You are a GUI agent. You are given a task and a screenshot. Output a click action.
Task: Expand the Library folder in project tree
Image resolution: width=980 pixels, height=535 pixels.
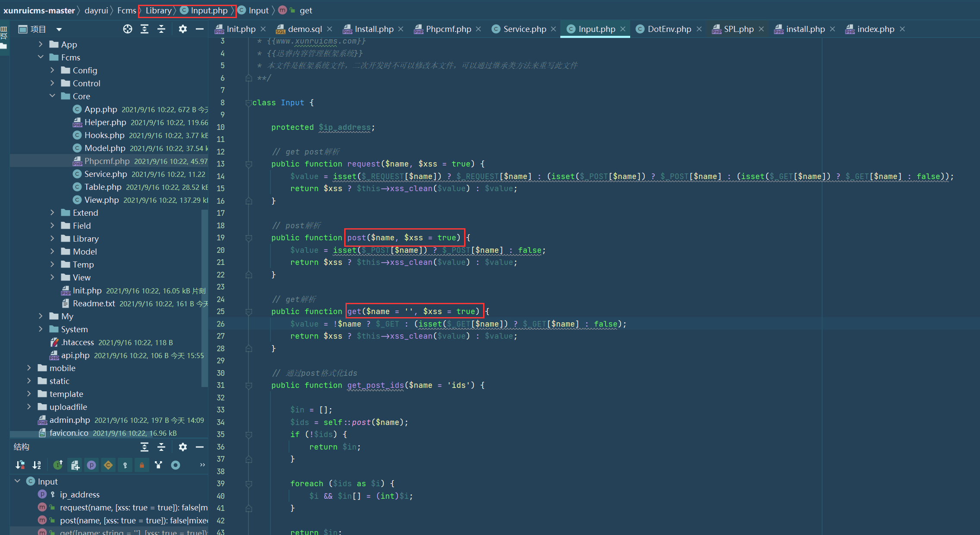pyautogui.click(x=52, y=238)
